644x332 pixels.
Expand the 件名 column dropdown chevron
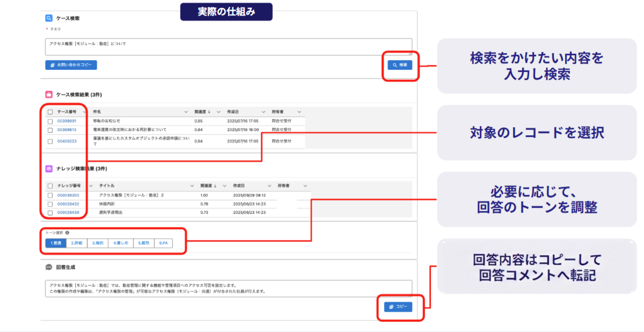(x=186, y=112)
